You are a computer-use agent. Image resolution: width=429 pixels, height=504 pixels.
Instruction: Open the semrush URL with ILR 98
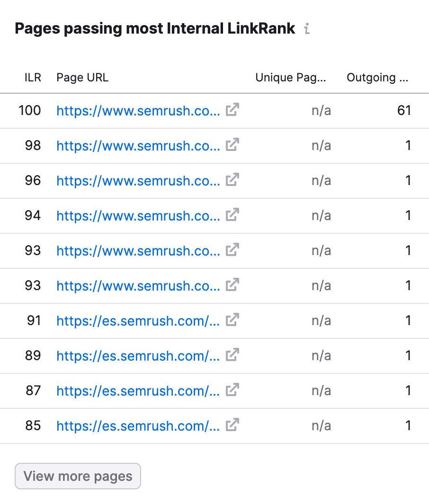138,146
